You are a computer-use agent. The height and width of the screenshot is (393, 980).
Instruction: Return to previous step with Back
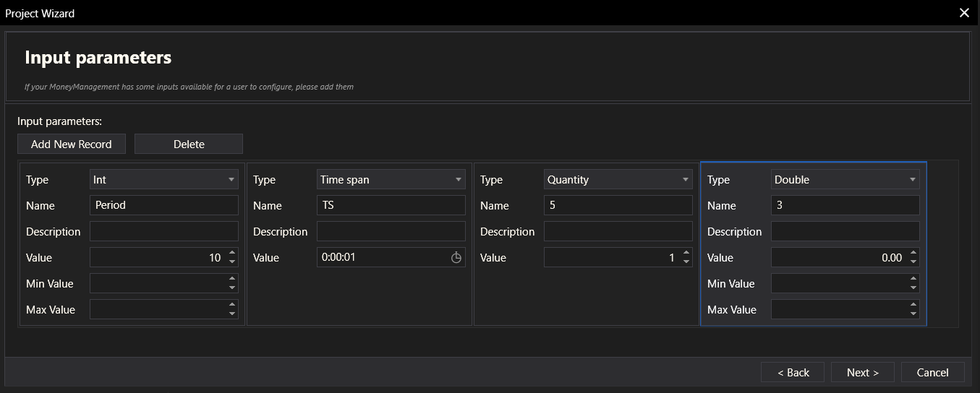click(x=793, y=373)
